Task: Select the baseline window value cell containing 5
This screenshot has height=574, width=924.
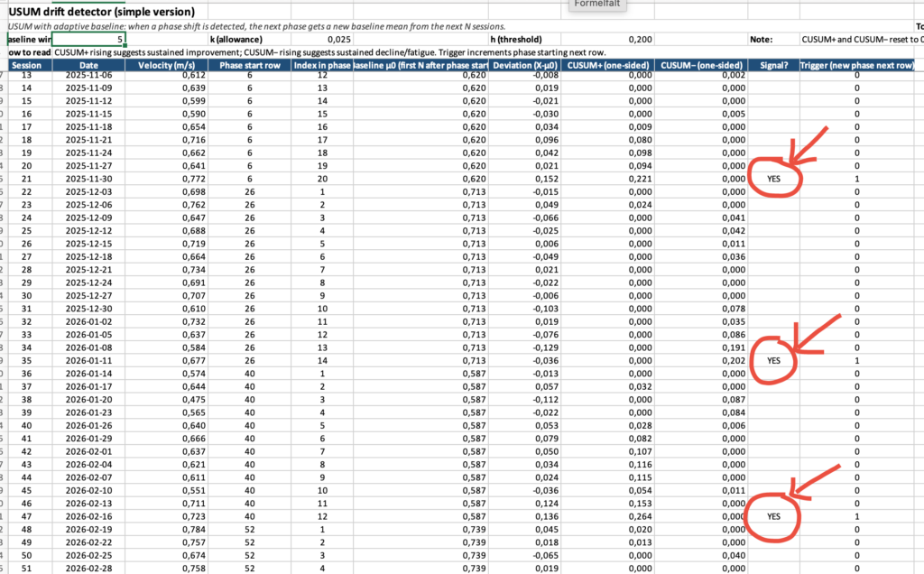Action: point(88,40)
